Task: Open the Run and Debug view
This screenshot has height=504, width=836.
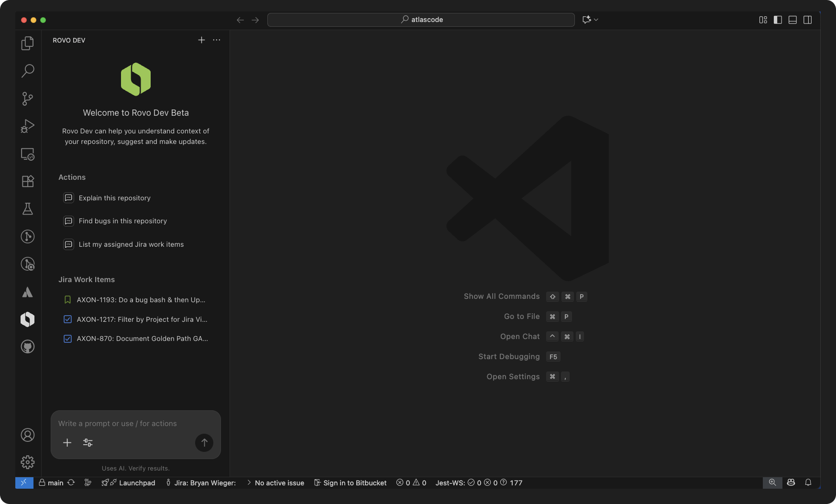Action: 28,126
